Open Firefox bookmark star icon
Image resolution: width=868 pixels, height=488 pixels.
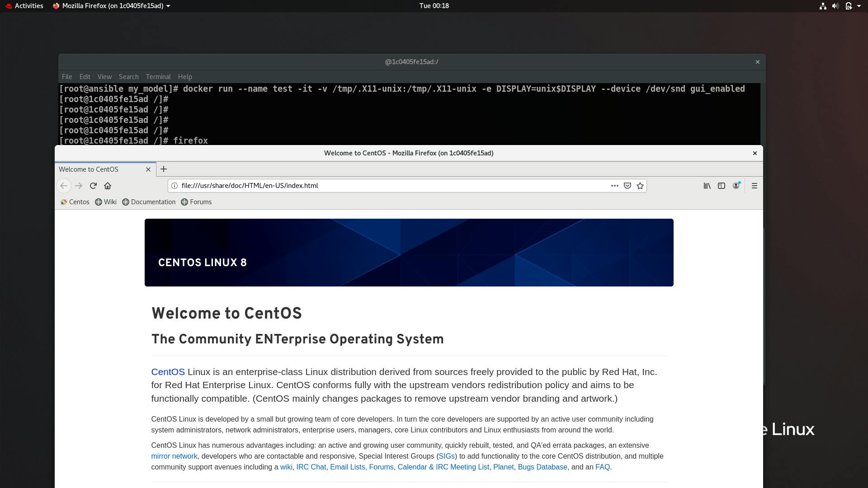pos(640,185)
